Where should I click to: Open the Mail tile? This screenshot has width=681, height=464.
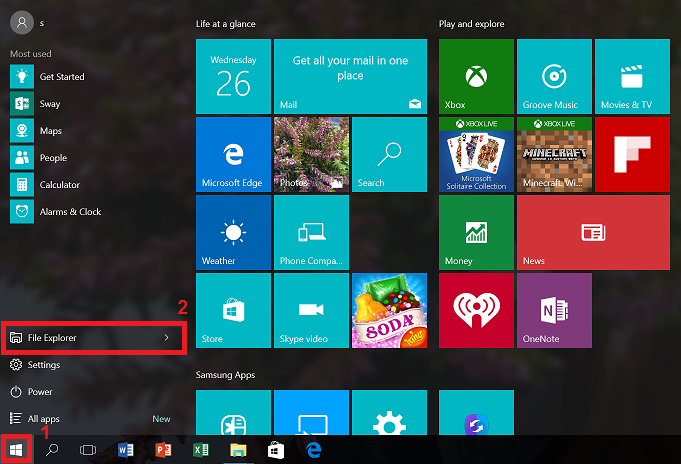350,76
